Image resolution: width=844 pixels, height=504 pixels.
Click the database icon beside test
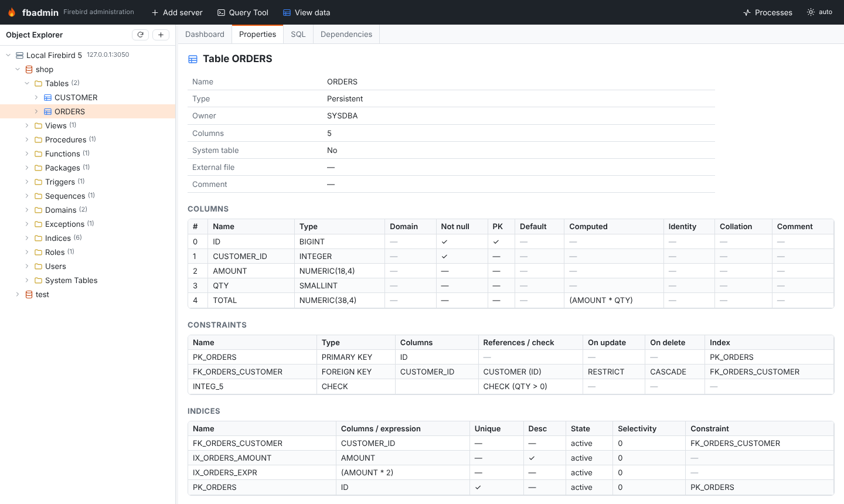click(29, 294)
